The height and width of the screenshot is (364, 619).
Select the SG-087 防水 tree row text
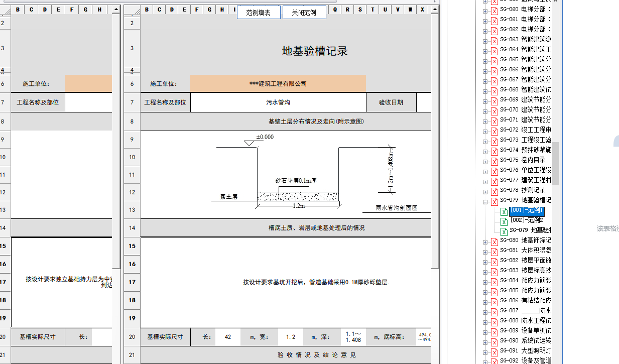(526, 310)
